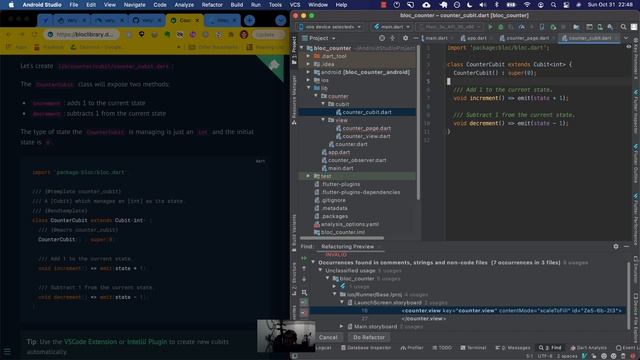Exclude the selected usage from the refactoring

pyautogui.click(x=304, y=313)
